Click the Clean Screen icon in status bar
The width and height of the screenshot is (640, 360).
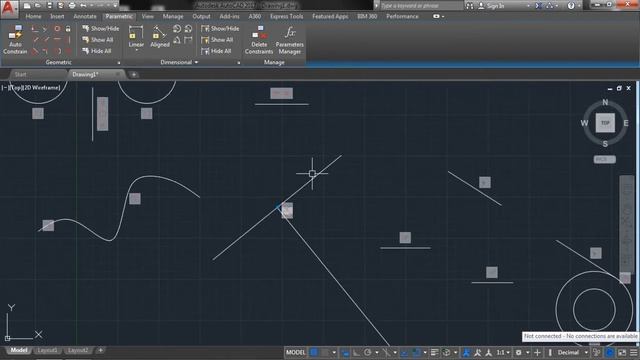[622, 353]
